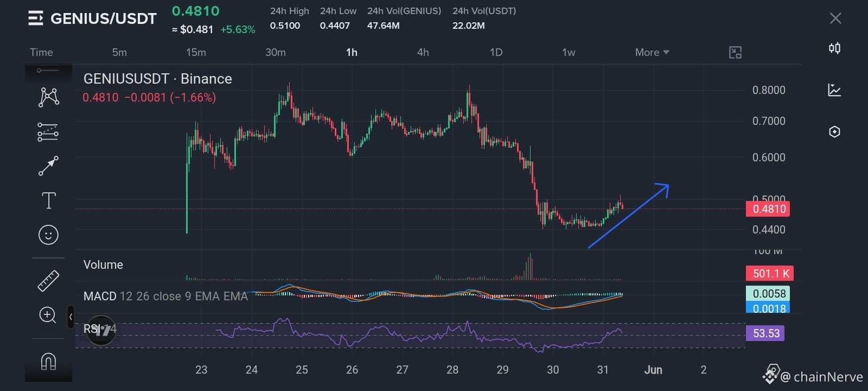Close the chart with the X
This screenshot has height=391, width=868.
pyautogui.click(x=835, y=18)
